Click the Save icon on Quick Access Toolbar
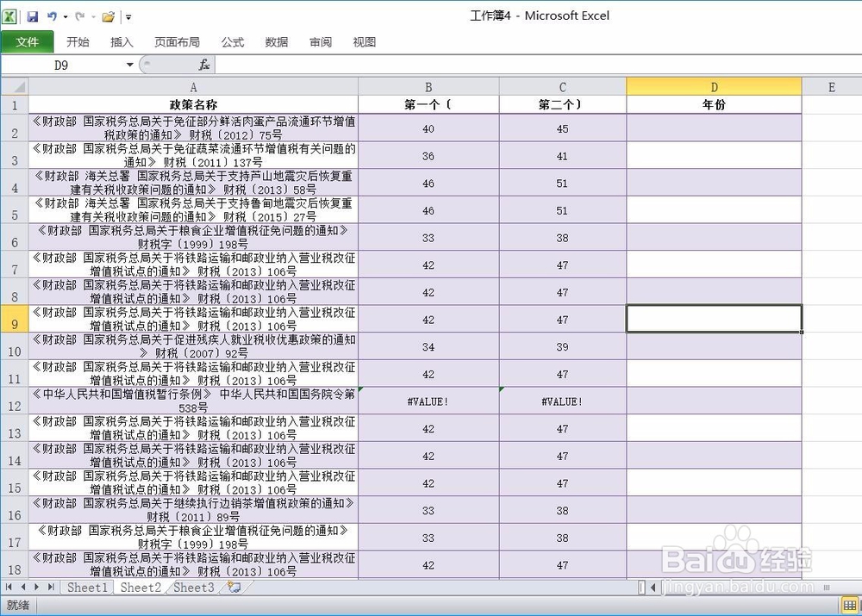 (33, 16)
